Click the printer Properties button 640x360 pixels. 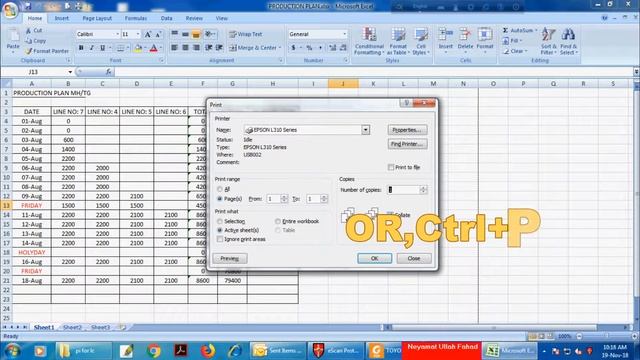click(x=407, y=130)
